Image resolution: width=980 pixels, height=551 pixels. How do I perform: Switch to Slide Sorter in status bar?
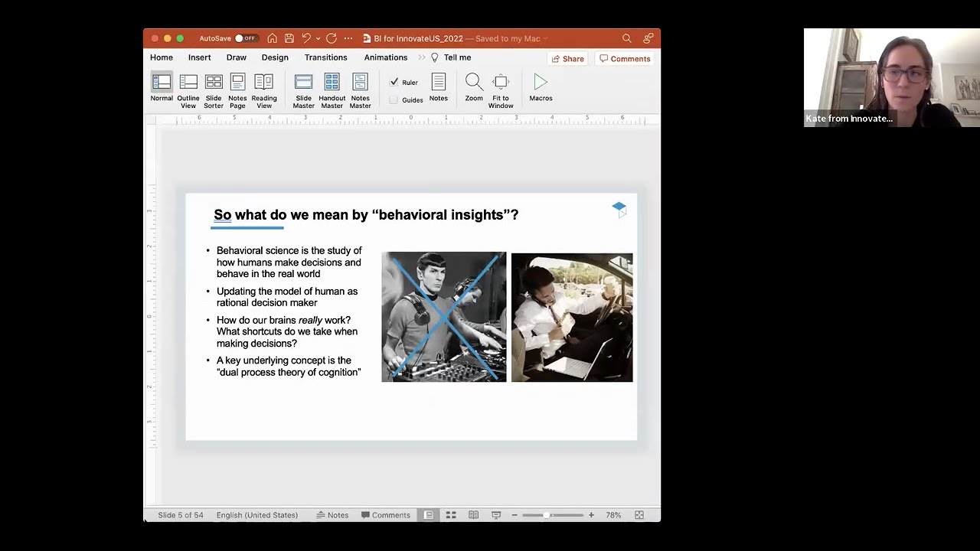click(x=451, y=515)
